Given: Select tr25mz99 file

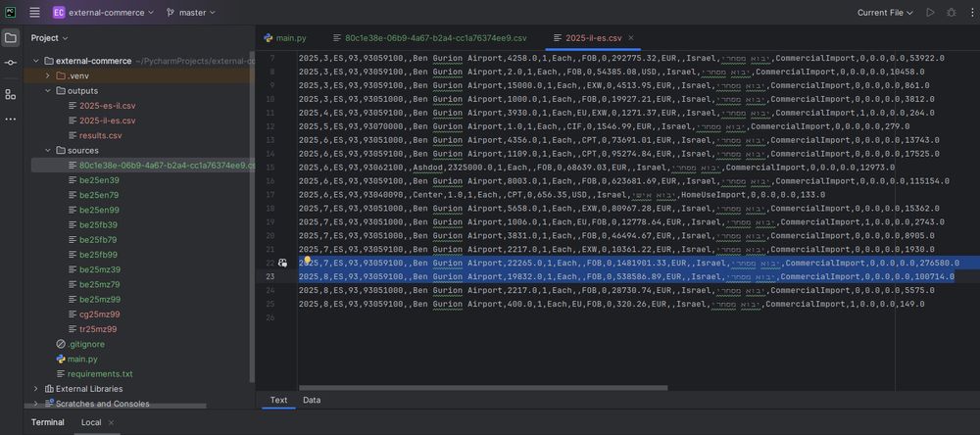Looking at the screenshot, I should [x=98, y=329].
